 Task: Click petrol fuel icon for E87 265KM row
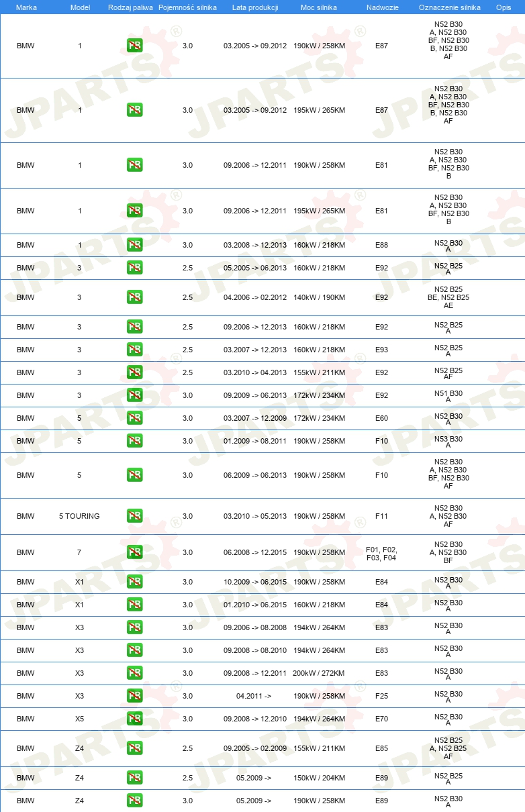pos(134,110)
